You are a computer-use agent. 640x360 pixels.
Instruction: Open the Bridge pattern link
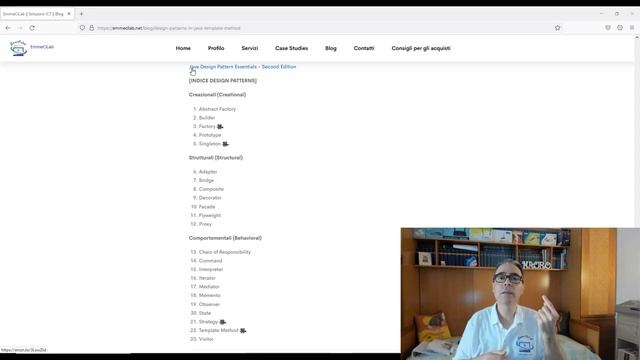point(206,180)
